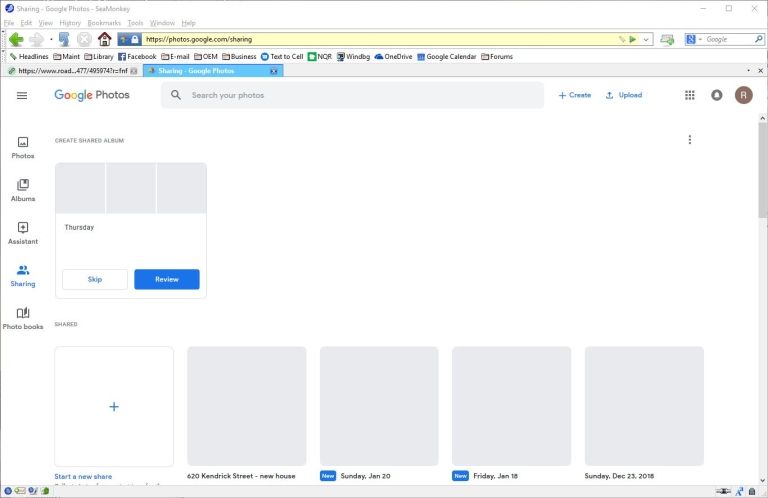Click the Reload page toolbar icon
This screenshot has height=498, width=768.
64,39
